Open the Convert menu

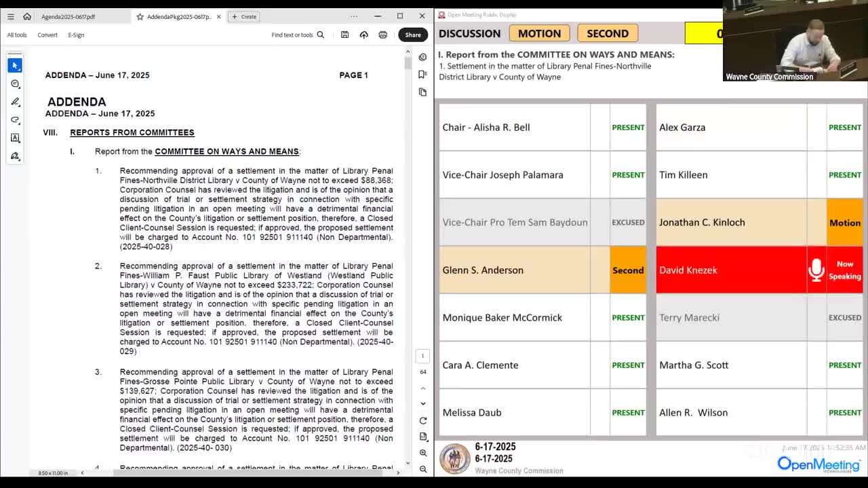47,35
